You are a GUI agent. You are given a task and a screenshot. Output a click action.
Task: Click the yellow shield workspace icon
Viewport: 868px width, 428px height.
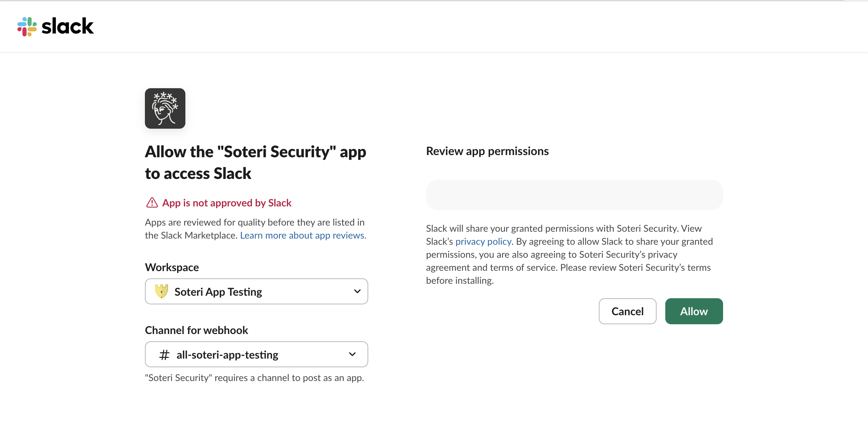pos(162,291)
